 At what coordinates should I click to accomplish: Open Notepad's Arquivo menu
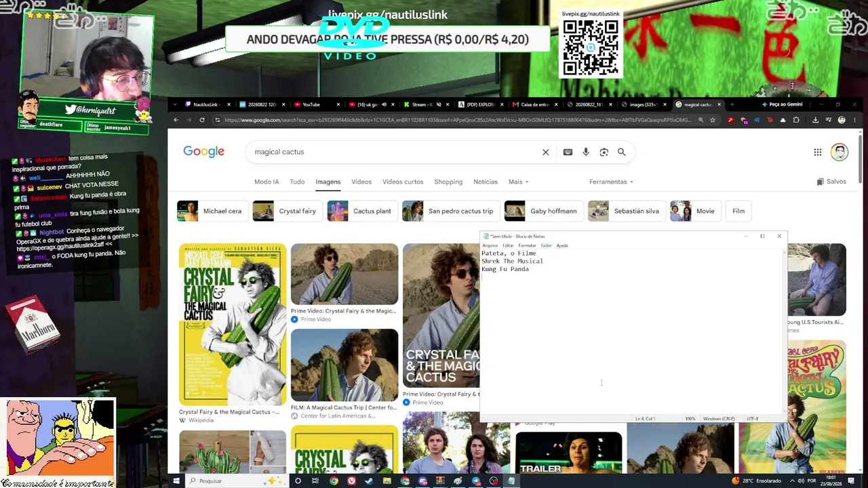point(490,245)
